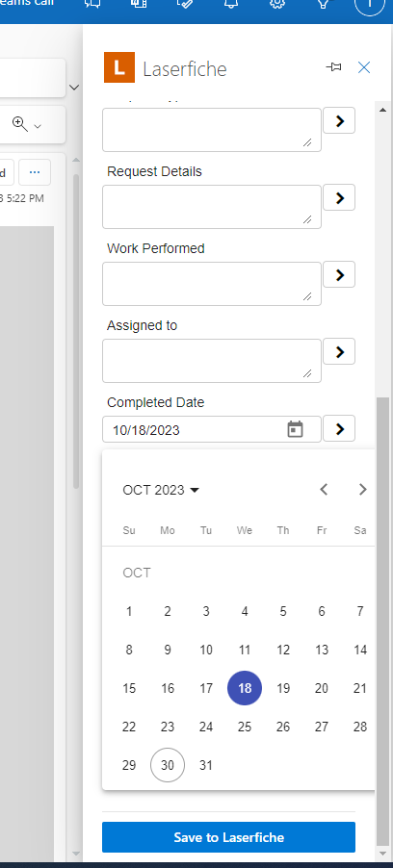This screenshot has height=868, width=393.
Task: Click the arrow button next to Assigned to
Action: 339,351
